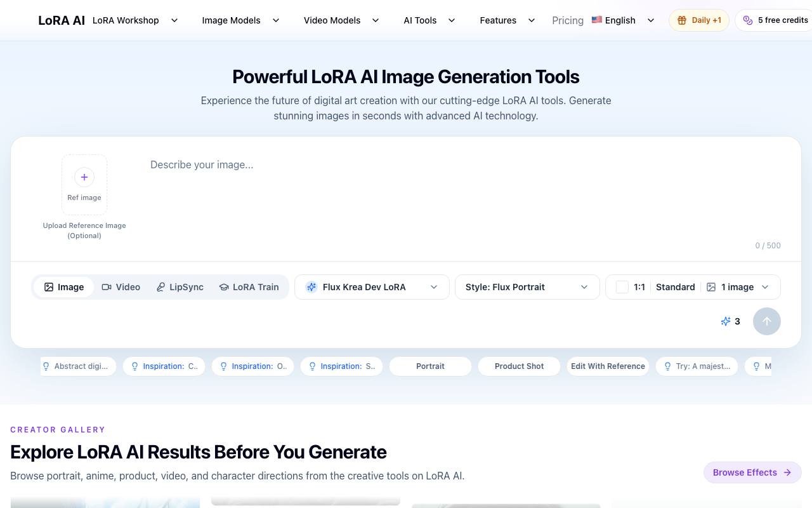The image size is (812, 508).
Task: Click the lightbulb icon on Abstract digi chip
Action: pos(46,366)
